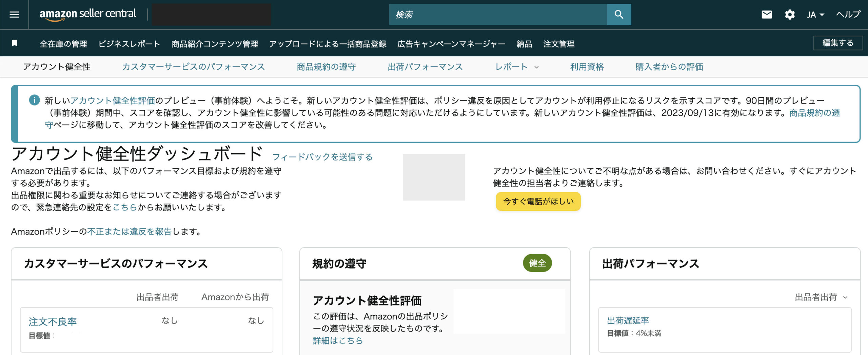Open 納品 menu item
This screenshot has width=868, height=355.
click(x=524, y=44)
